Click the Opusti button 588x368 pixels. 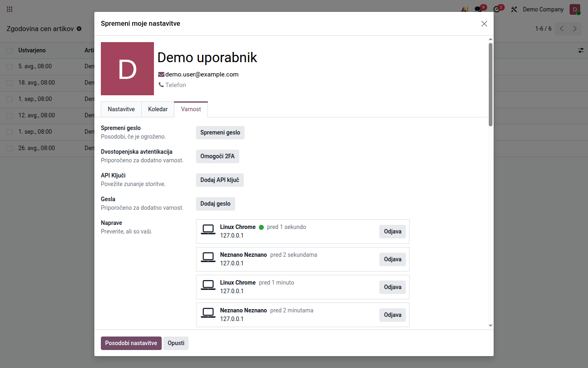(x=176, y=343)
